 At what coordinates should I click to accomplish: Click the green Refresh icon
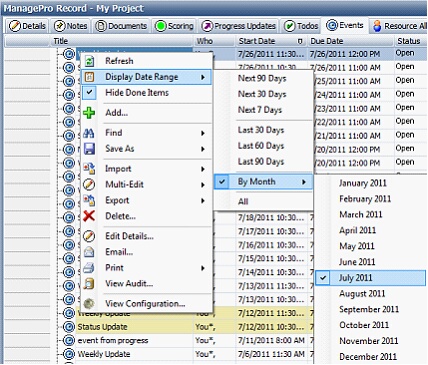coord(89,61)
